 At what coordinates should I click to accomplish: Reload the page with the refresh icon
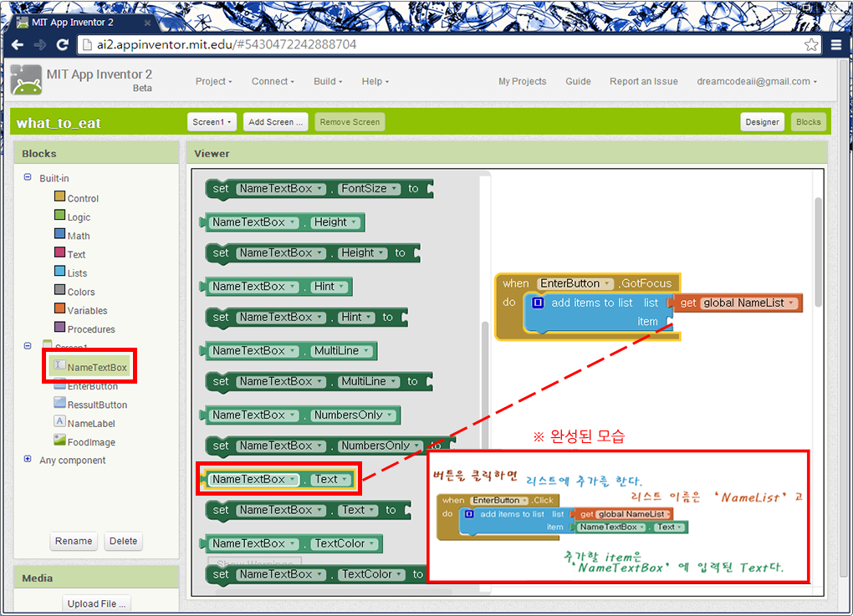pos(63,44)
